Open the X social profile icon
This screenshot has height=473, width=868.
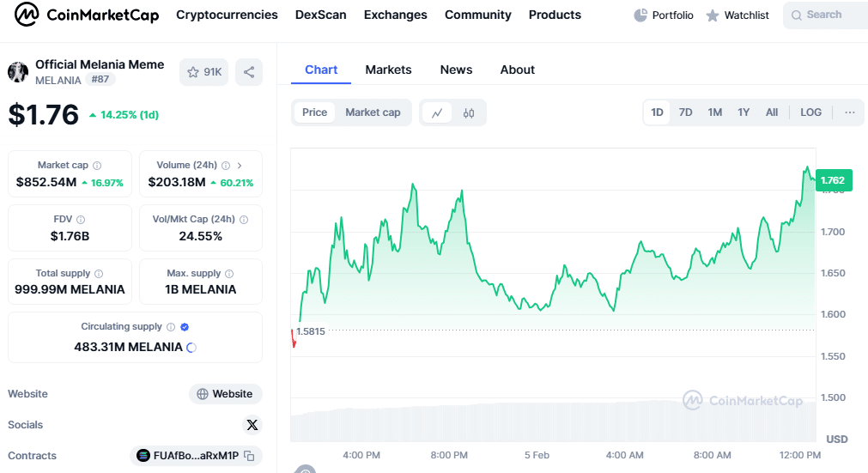(x=252, y=425)
